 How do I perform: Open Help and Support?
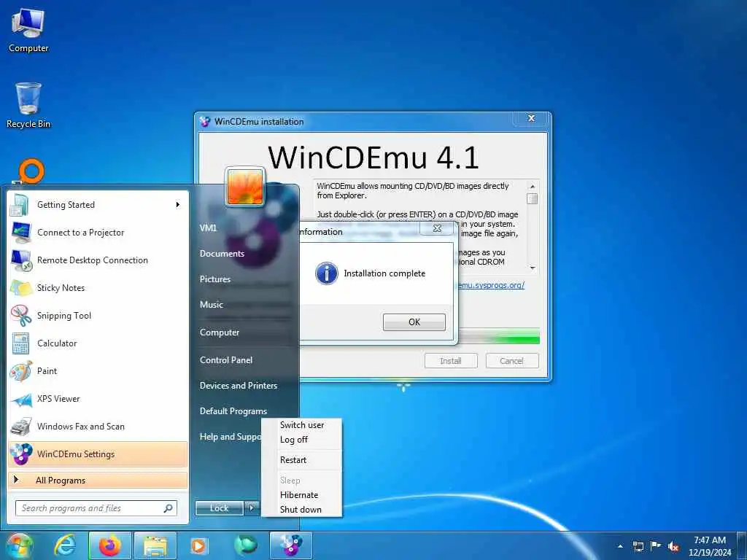(230, 437)
